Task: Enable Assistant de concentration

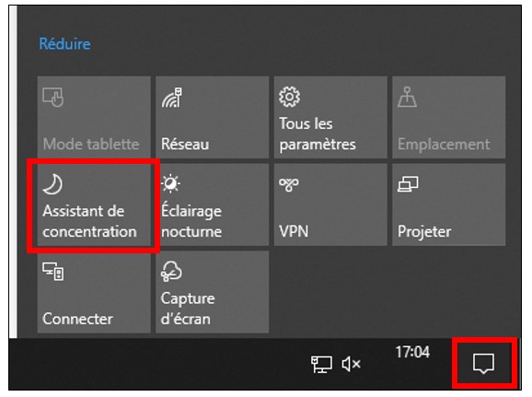Action: (94, 204)
